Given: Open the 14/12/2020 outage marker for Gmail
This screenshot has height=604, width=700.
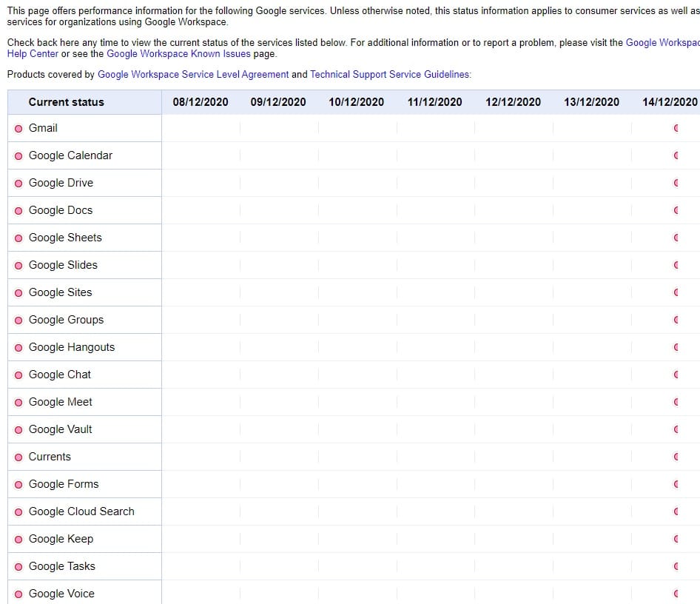Looking at the screenshot, I should coord(676,128).
